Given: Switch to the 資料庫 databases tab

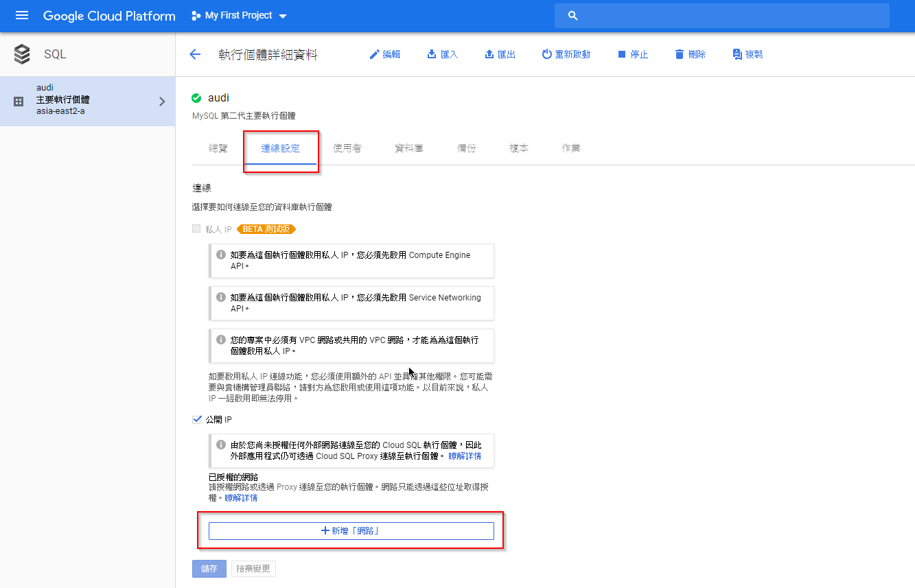Looking at the screenshot, I should tap(409, 148).
